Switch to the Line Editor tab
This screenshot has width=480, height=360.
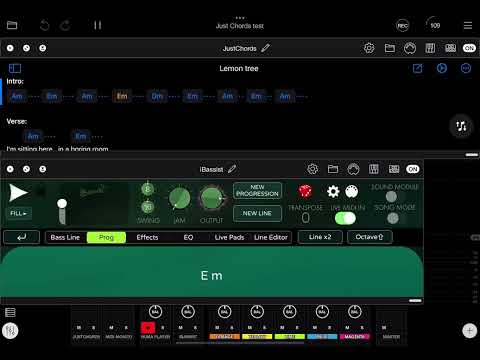click(271, 237)
